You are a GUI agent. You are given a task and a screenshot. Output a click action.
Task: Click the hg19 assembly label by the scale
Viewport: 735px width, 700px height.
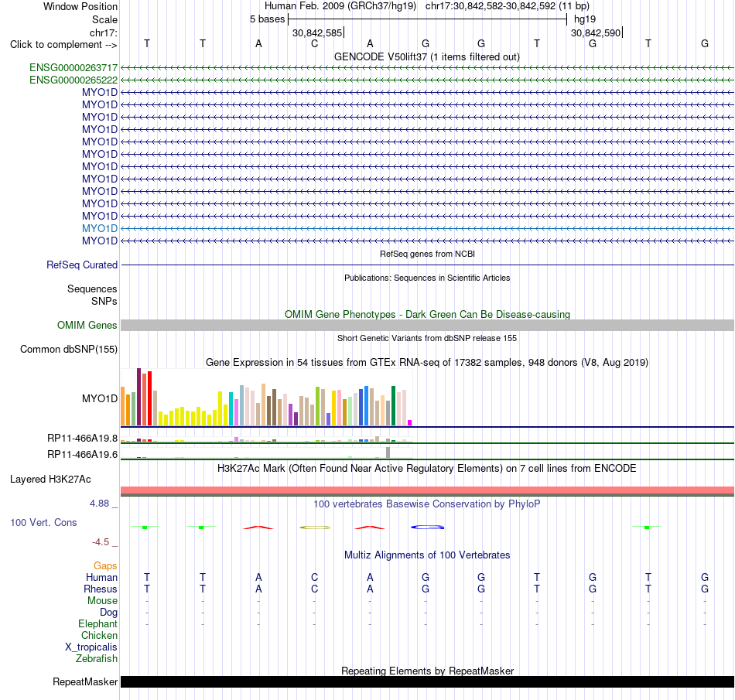(x=585, y=19)
